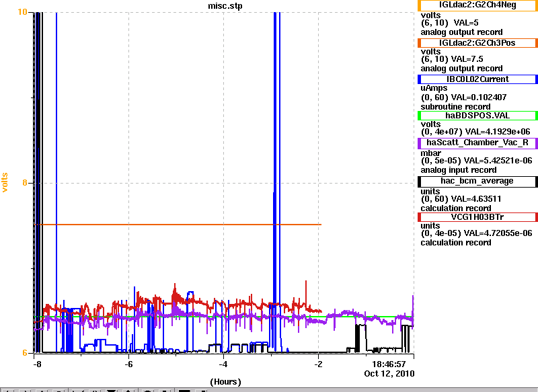Click the (Hours) x-axis label
The width and height of the screenshot is (538, 392).
coord(225,382)
